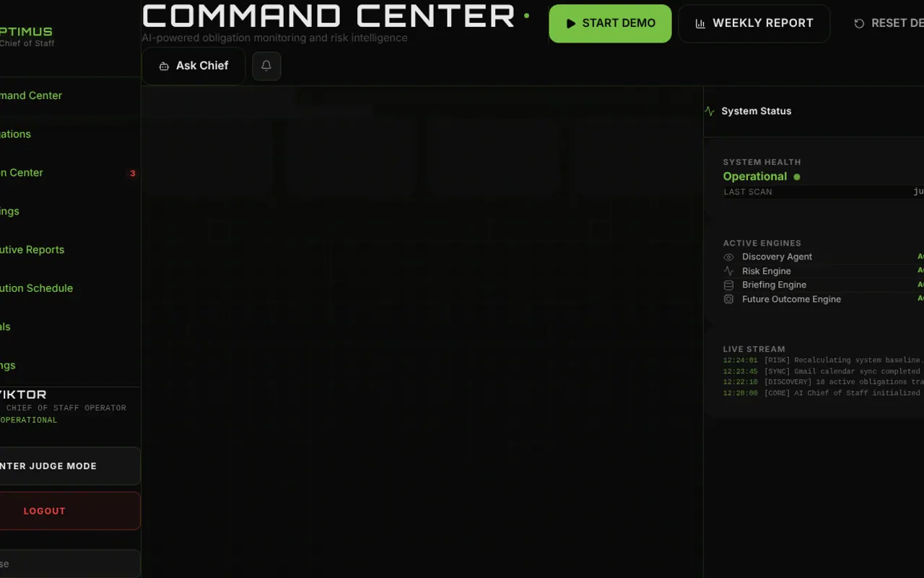
Task: Click the Briefing Engine label
Action: (774, 285)
